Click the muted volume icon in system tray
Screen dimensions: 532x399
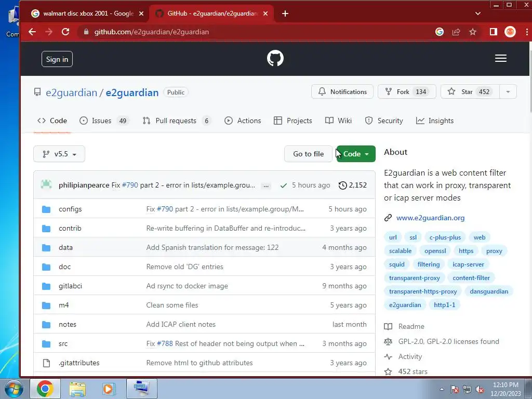point(480,389)
